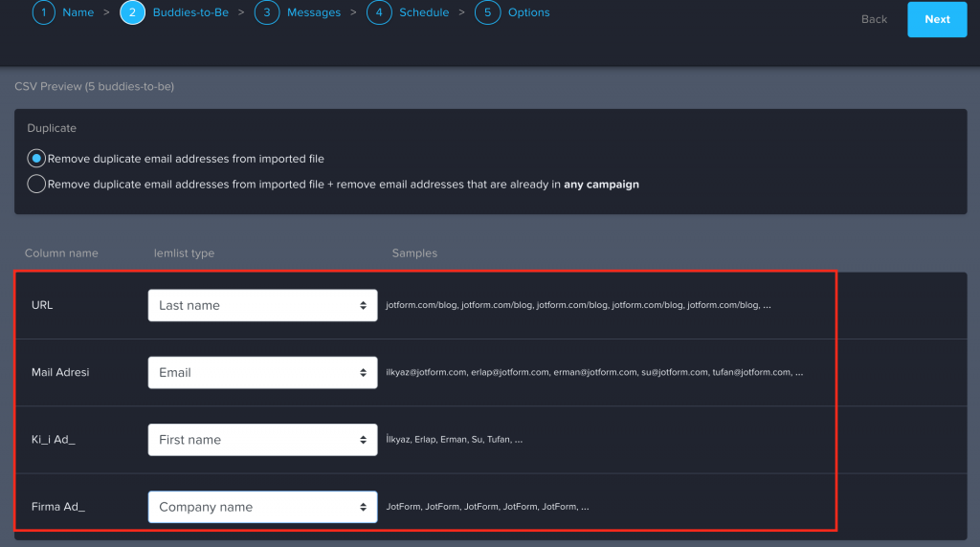Click the Buddies-to-Be step label
This screenshot has height=547, width=980.
[x=190, y=13]
